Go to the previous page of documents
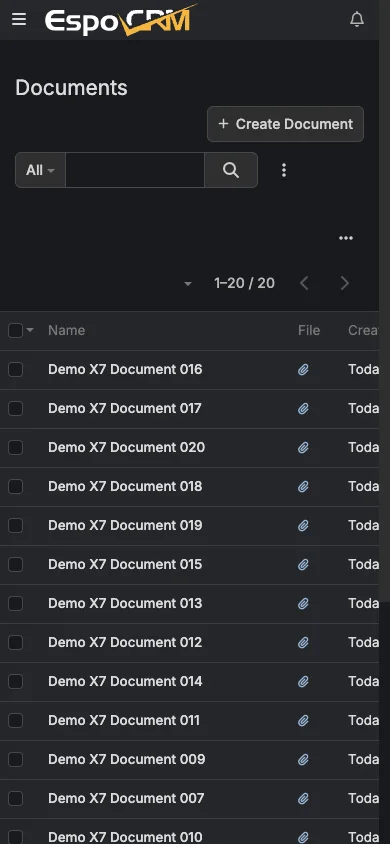 [304, 283]
